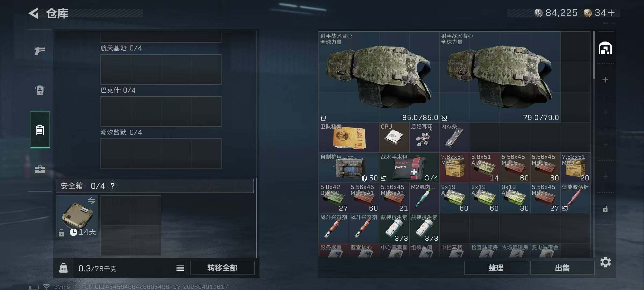Click the 整理 sort button
Image resolution: width=644 pixels, height=290 pixels.
pos(496,268)
